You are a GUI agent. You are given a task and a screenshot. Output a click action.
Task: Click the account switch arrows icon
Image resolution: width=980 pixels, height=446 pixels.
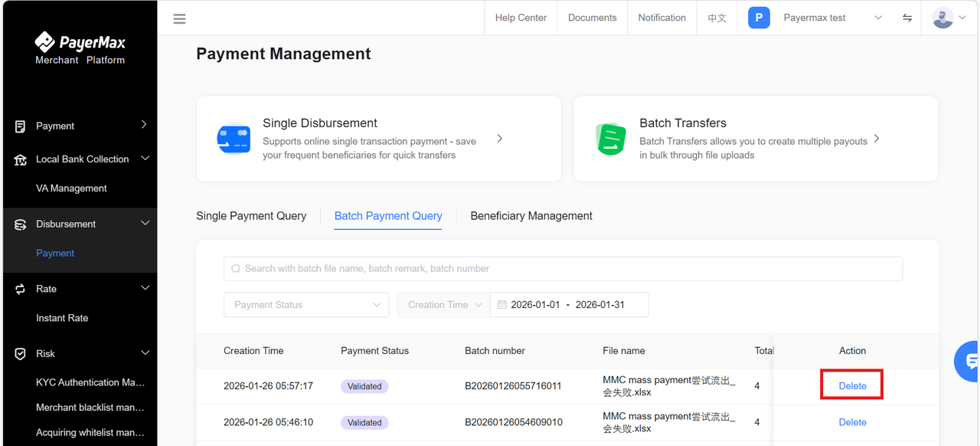point(907,18)
